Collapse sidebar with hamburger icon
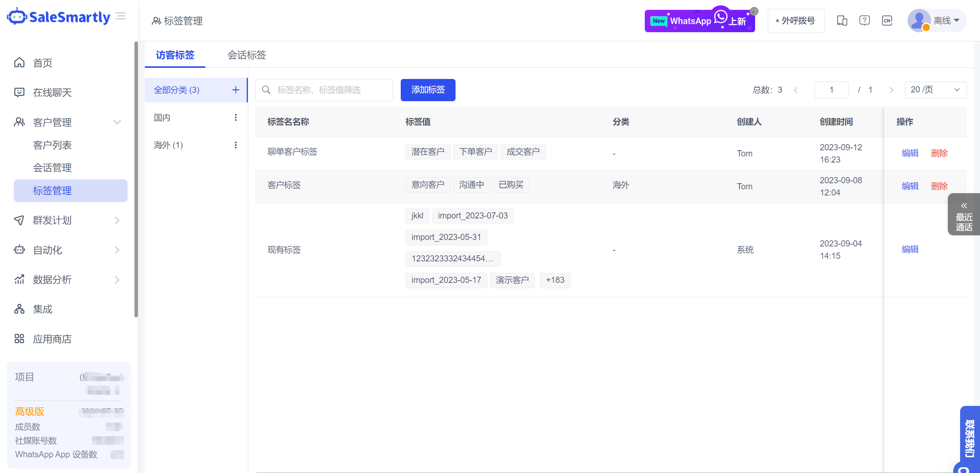This screenshot has width=980, height=473. coord(121,16)
